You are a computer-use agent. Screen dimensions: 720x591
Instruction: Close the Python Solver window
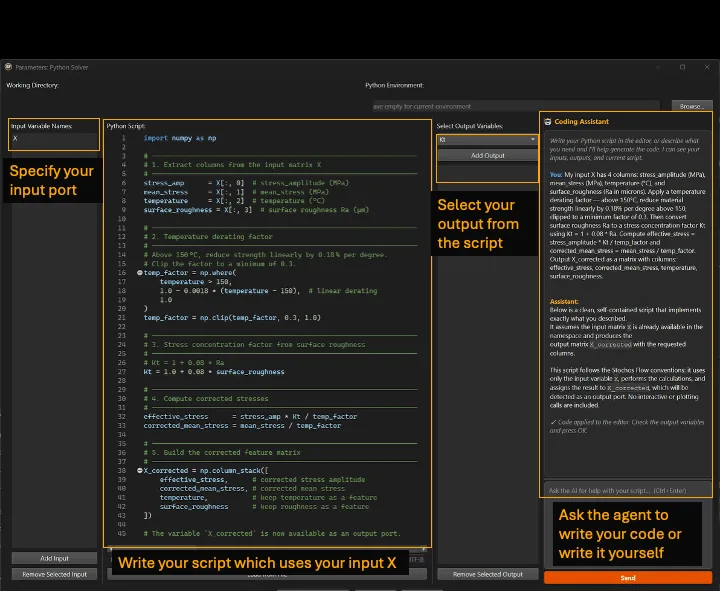coord(707,67)
